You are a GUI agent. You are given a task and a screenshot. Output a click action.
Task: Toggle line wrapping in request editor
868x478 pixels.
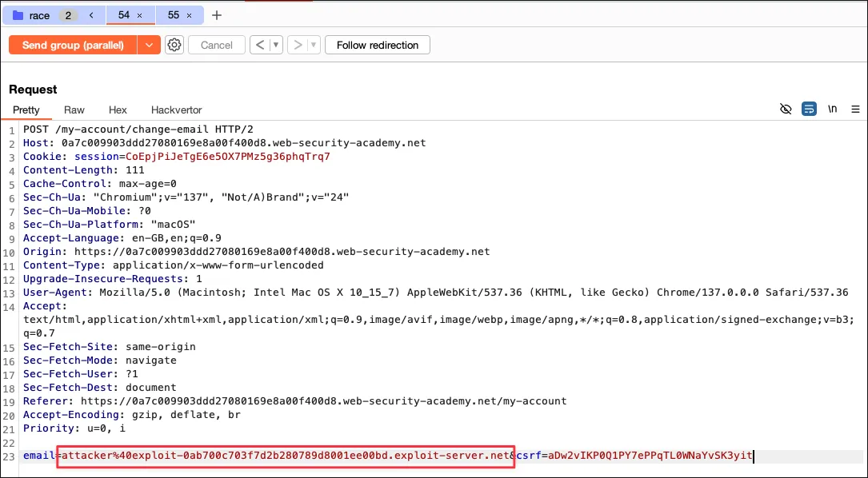point(809,110)
